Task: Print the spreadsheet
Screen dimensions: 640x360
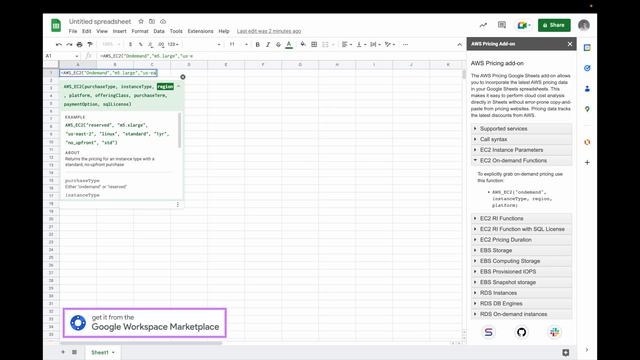Action: click(x=80, y=44)
